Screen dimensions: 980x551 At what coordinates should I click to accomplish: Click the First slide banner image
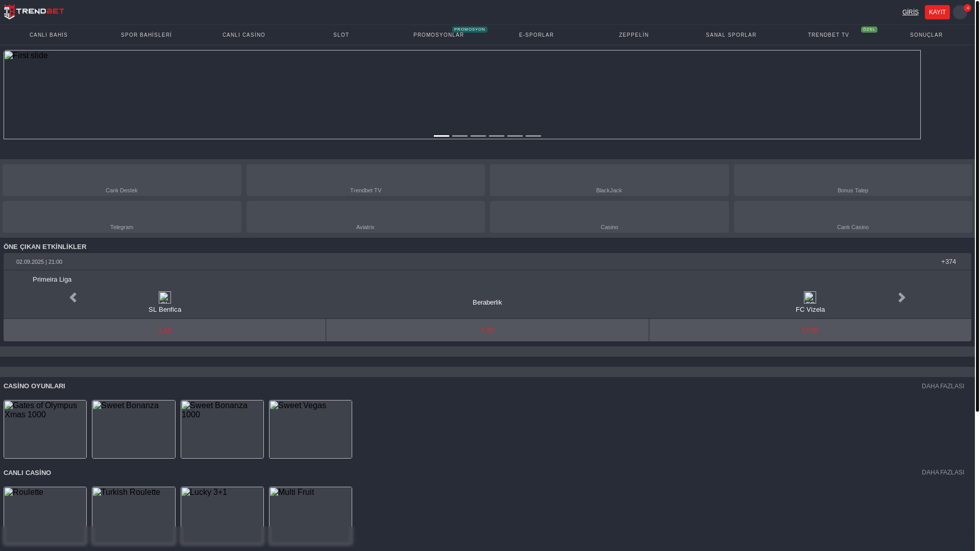click(462, 94)
